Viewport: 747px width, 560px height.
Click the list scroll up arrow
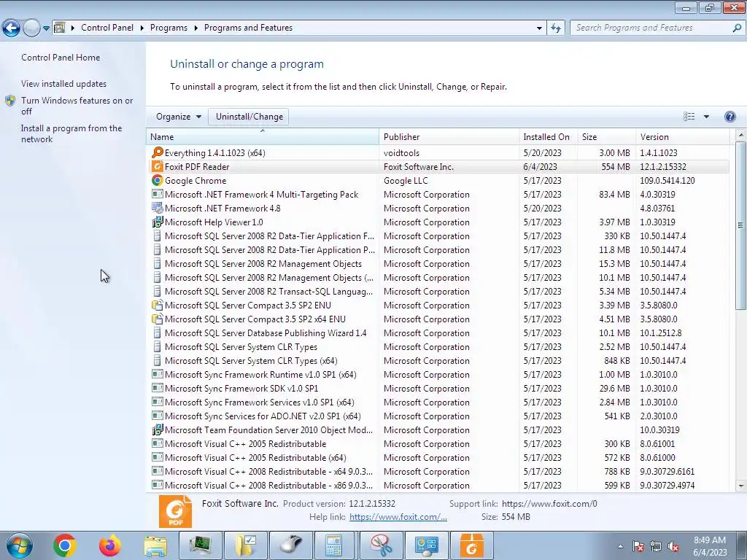click(x=741, y=135)
